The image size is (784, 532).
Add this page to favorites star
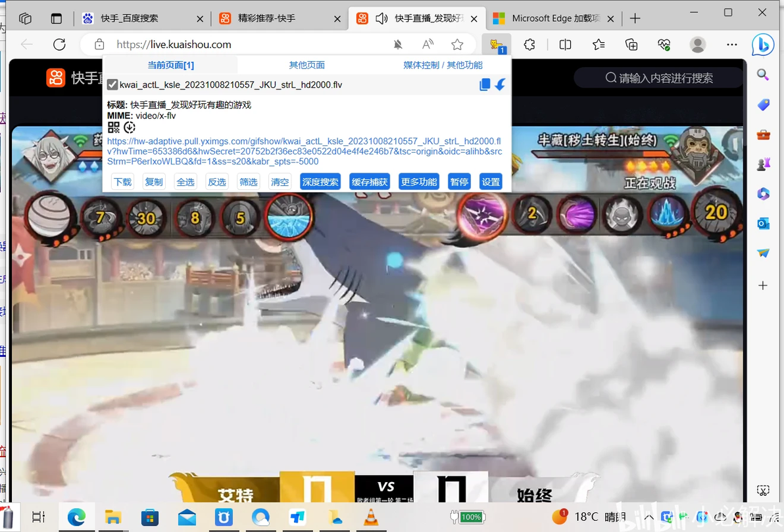(457, 45)
